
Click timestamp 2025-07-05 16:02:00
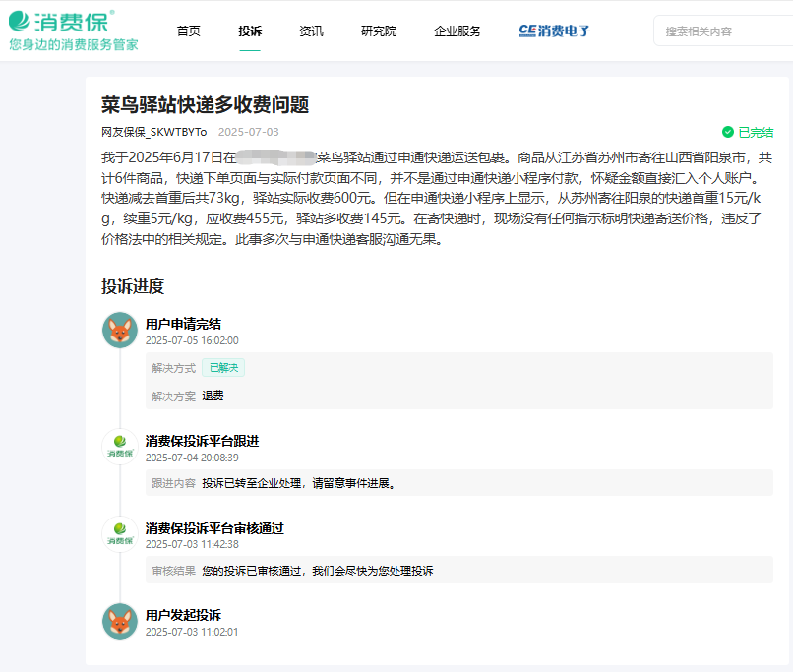pos(192,340)
